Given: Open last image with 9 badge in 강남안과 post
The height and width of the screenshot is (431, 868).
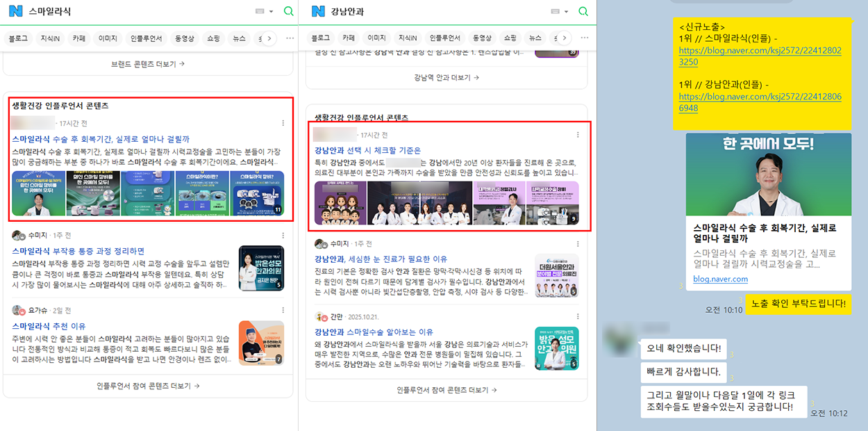Looking at the screenshot, I should pos(552,203).
